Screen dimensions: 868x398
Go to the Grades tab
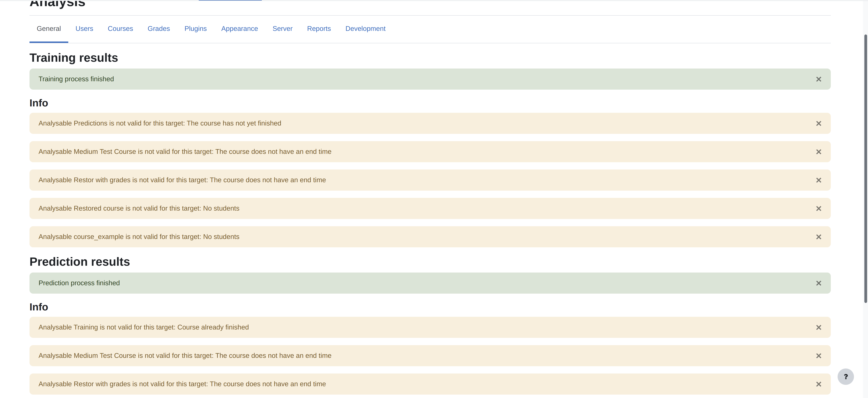pyautogui.click(x=159, y=29)
